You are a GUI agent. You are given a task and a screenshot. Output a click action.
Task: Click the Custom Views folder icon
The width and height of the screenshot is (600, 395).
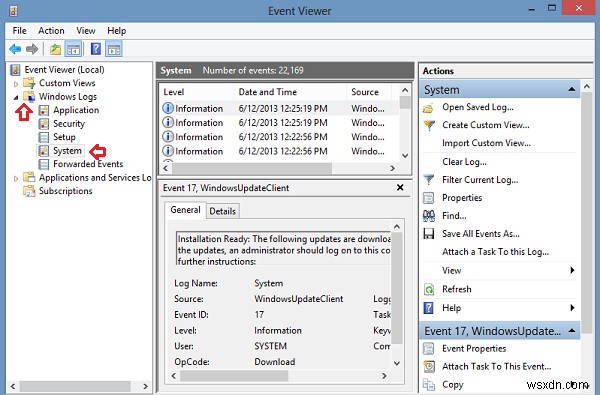[29, 83]
